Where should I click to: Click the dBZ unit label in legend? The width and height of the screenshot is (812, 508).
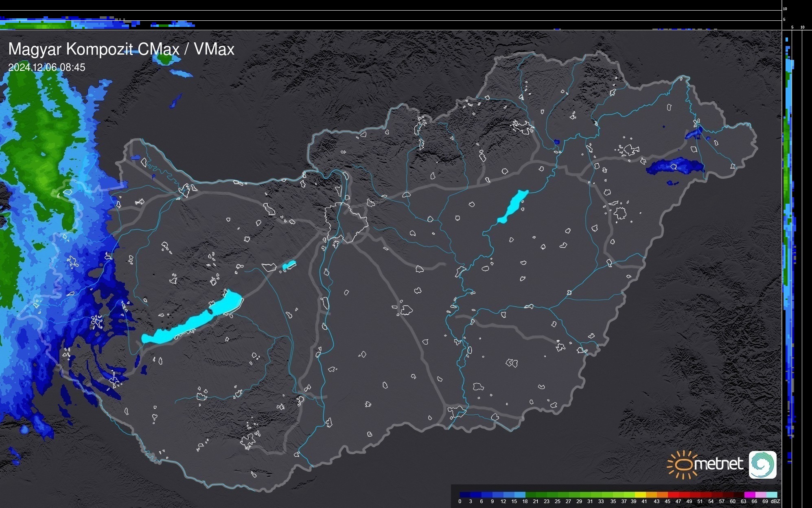click(x=775, y=501)
